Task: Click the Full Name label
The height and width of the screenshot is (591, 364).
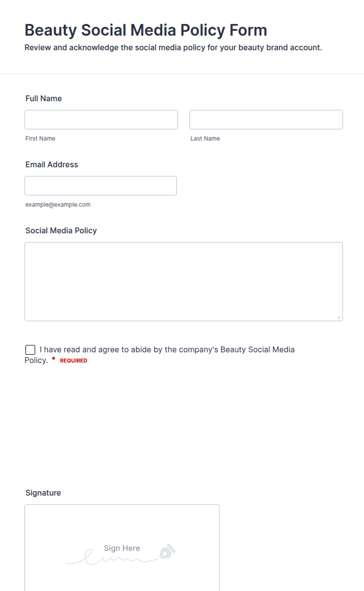Action: tap(43, 98)
